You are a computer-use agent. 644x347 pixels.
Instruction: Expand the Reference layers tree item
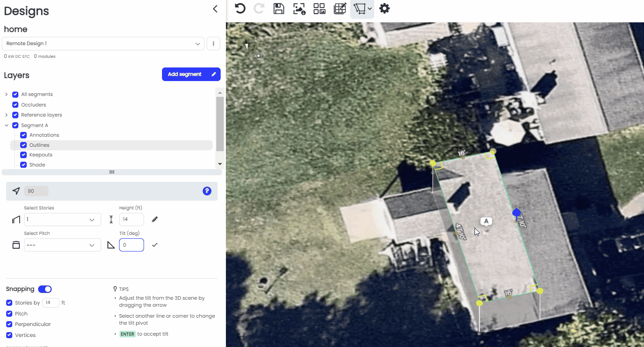(7, 114)
